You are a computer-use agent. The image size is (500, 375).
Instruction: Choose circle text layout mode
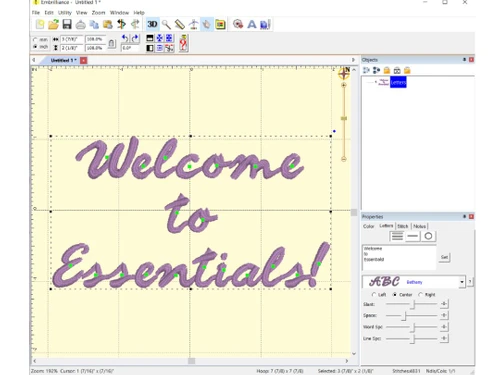(x=428, y=236)
